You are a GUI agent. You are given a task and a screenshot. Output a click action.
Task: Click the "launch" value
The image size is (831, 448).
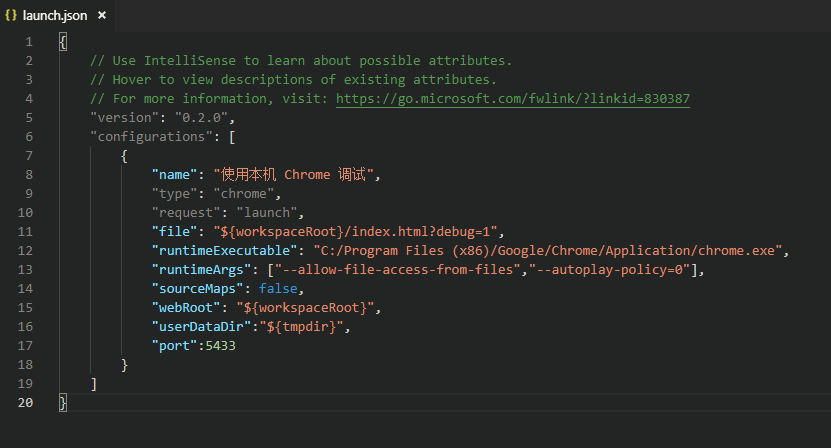(x=267, y=213)
